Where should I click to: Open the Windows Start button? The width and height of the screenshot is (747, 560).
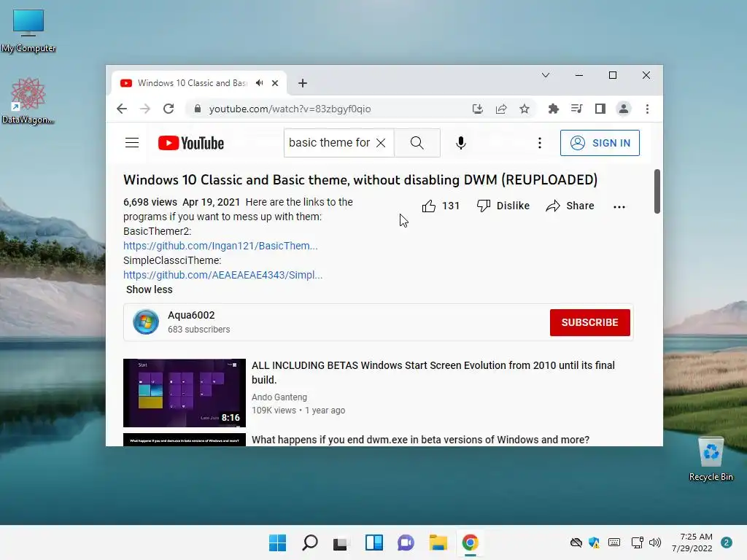click(x=278, y=542)
